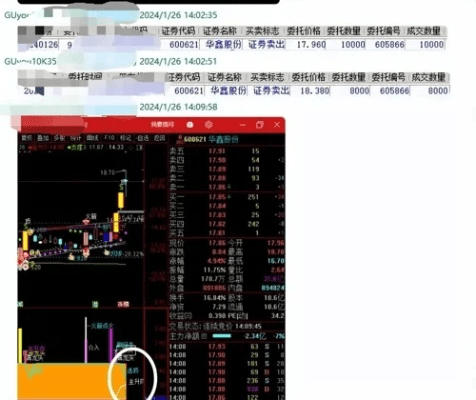Select the 卖四 order book row
The height and width of the screenshot is (400, 476).
pos(227,160)
